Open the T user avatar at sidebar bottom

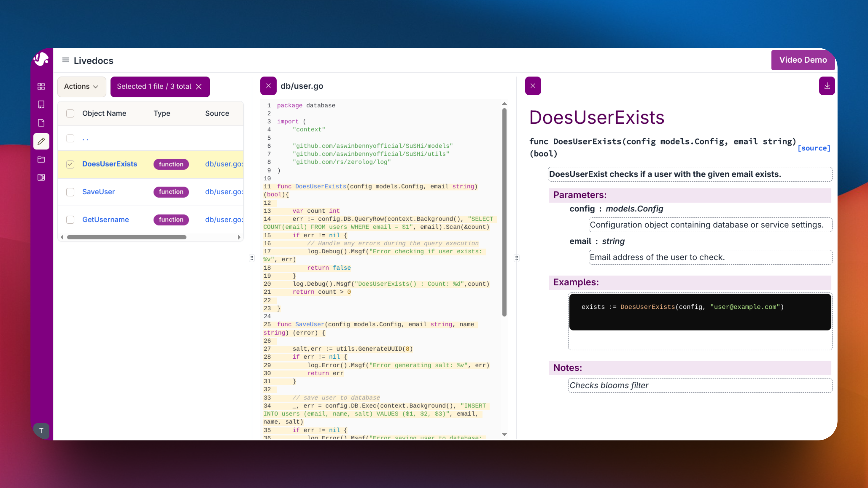(41, 431)
